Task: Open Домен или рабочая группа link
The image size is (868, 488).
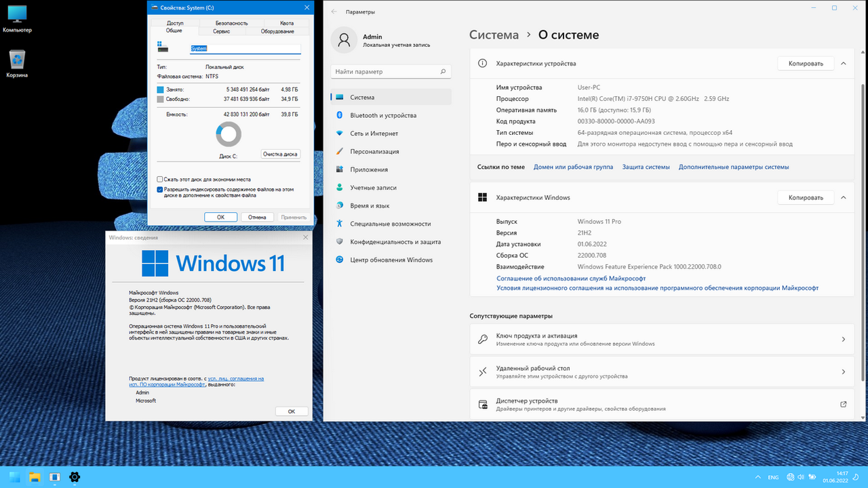Action: (x=573, y=167)
